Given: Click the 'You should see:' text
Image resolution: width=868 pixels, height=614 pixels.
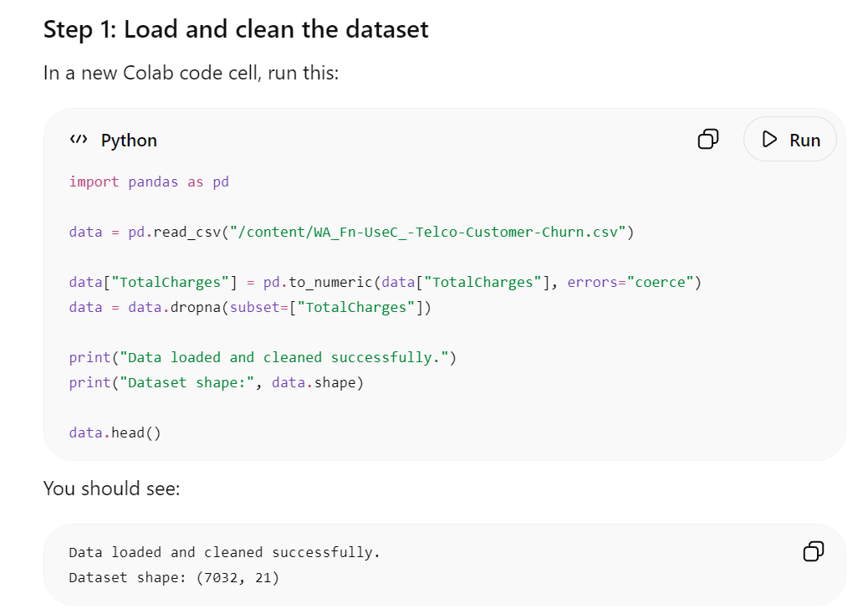Looking at the screenshot, I should coord(112,489).
